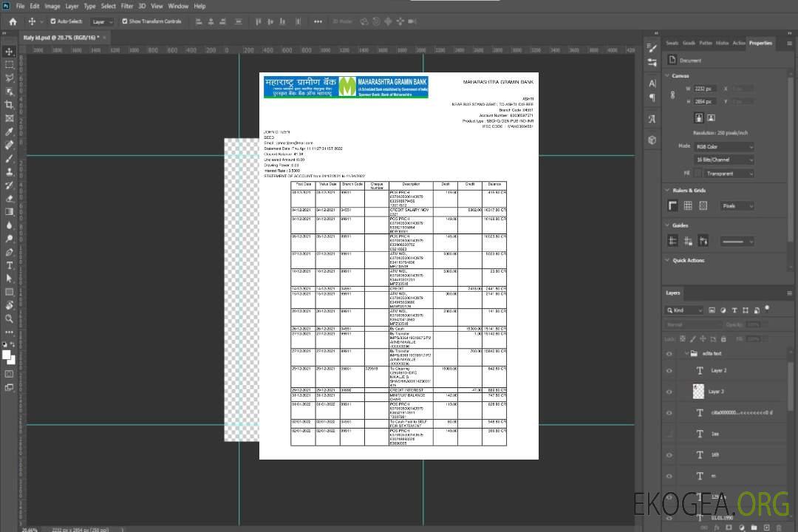Select the Horizontal Type tool

(x=9, y=265)
